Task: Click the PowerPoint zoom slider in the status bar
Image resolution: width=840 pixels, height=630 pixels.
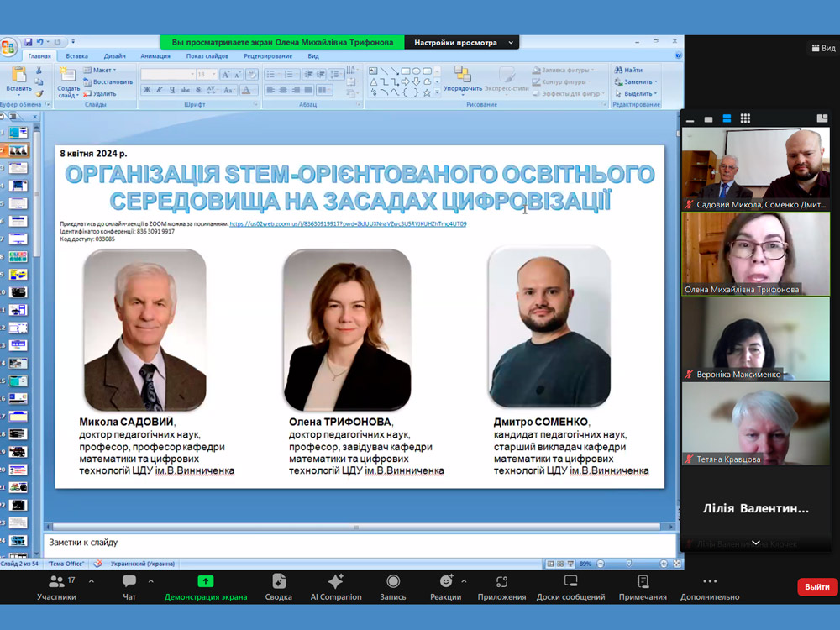Action: (x=629, y=564)
